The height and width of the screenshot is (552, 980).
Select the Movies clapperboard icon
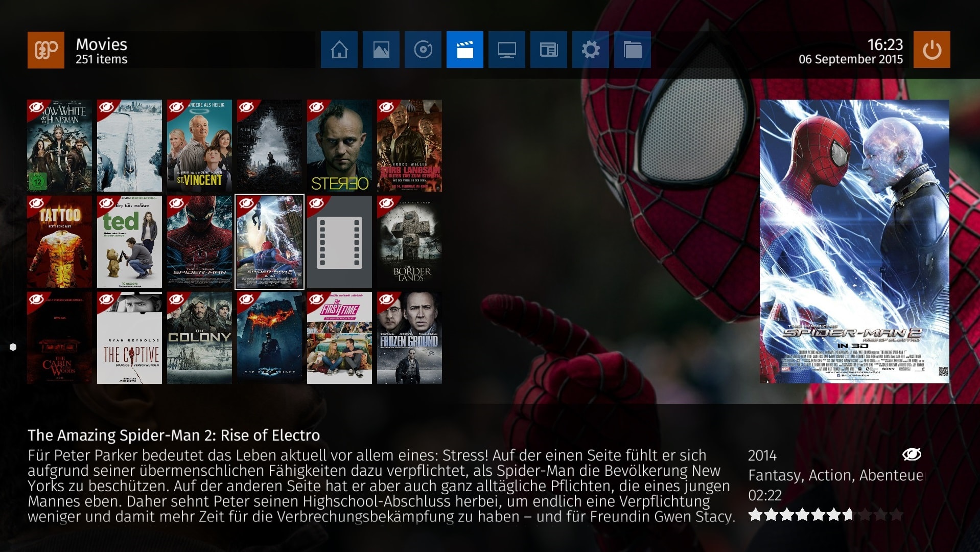tap(465, 50)
